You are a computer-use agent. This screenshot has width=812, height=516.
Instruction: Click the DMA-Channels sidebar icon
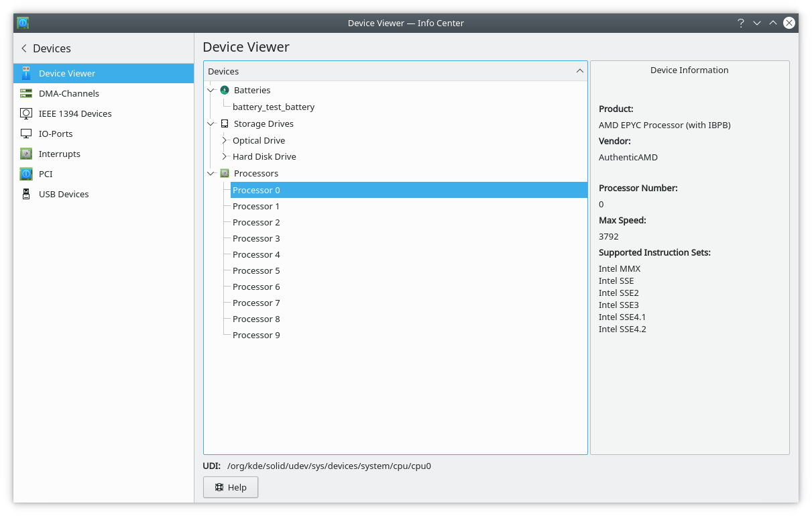pyautogui.click(x=26, y=93)
